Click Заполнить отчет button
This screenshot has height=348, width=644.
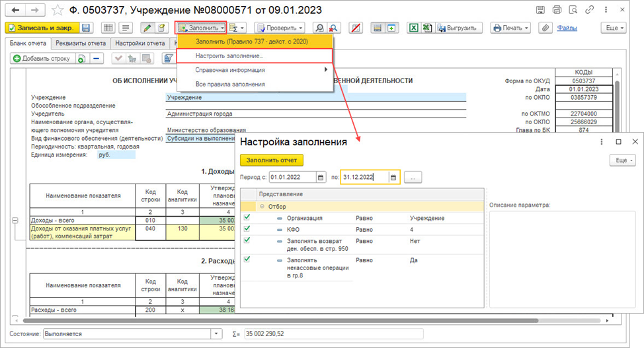coord(272,160)
